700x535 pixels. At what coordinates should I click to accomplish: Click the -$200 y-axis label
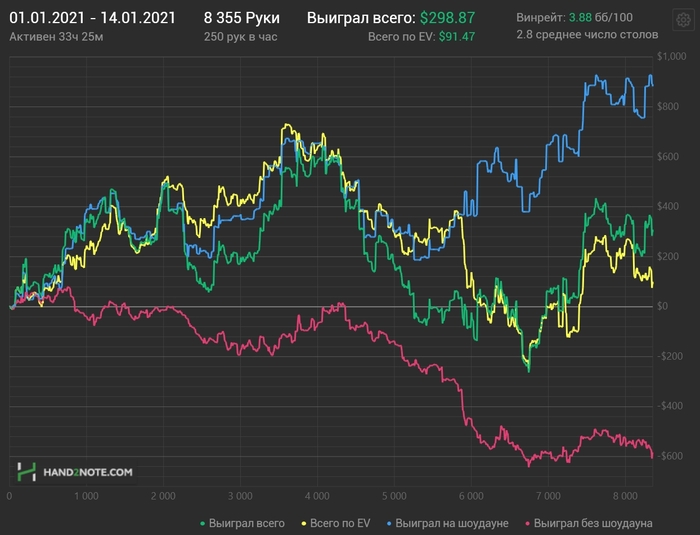tap(670, 356)
